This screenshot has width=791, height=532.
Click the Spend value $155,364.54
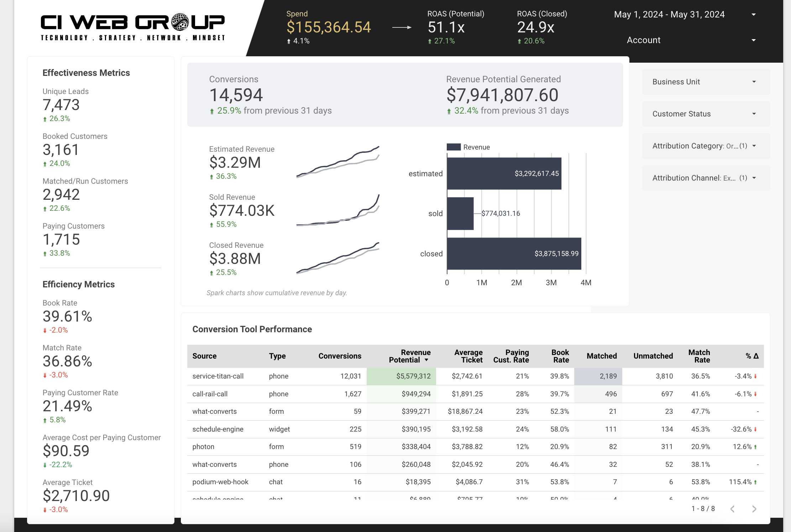coord(329,27)
